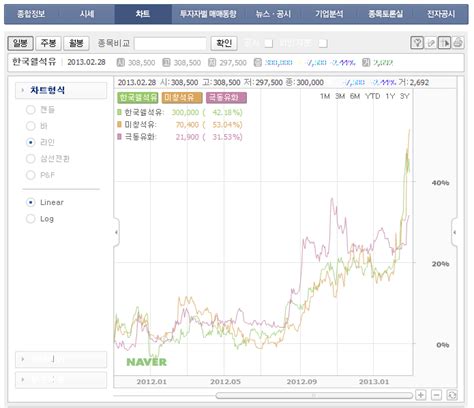Open the 기업분석 tab

tap(329, 14)
